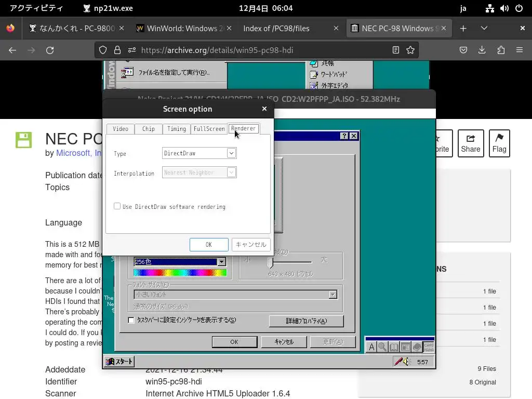Click the ja input language indicator
Image resolution: width=532 pixels, height=399 pixels.
[x=463, y=8]
